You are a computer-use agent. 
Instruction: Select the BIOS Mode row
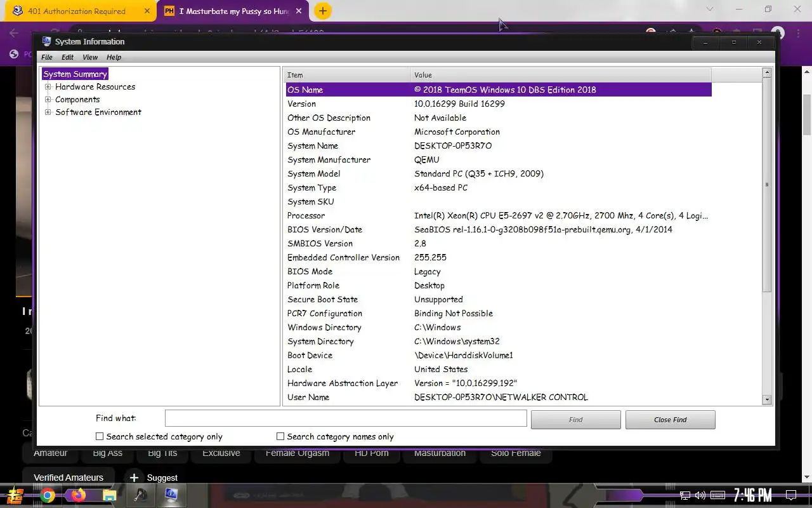click(x=499, y=271)
